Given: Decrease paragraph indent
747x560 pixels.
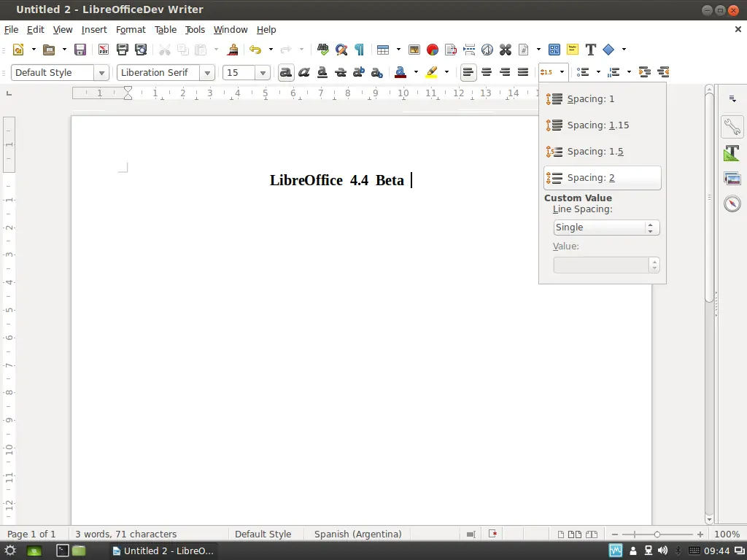Looking at the screenshot, I should tap(663, 72).
